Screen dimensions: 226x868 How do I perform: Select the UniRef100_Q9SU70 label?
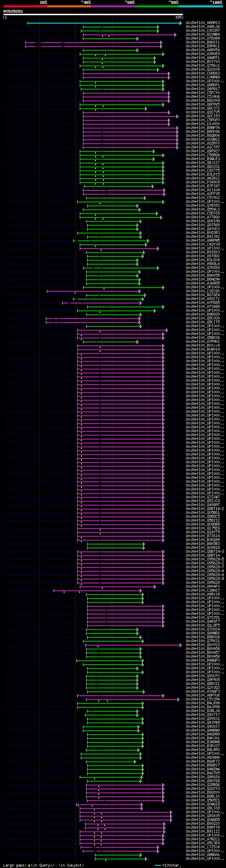coord(203,676)
